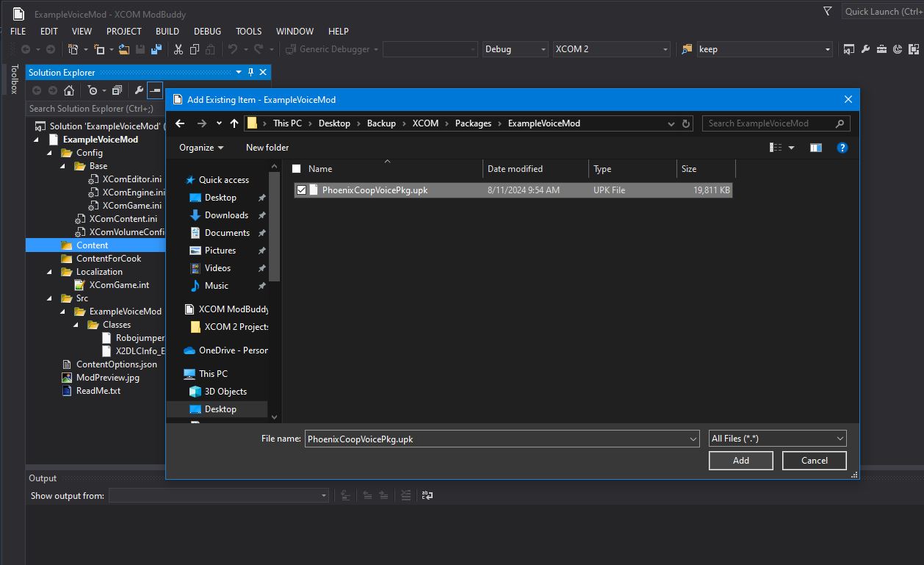Open the BUILD menu
The image size is (924, 565).
pos(167,31)
